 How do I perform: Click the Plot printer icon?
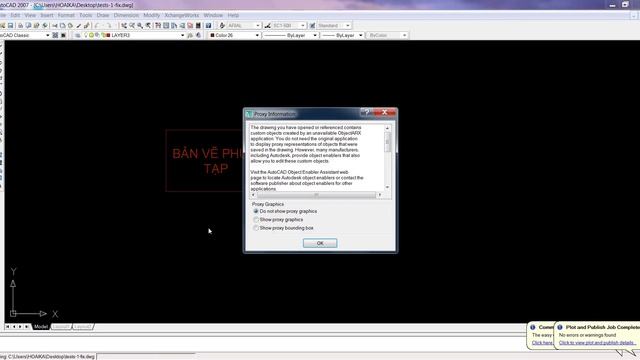pos(20,25)
